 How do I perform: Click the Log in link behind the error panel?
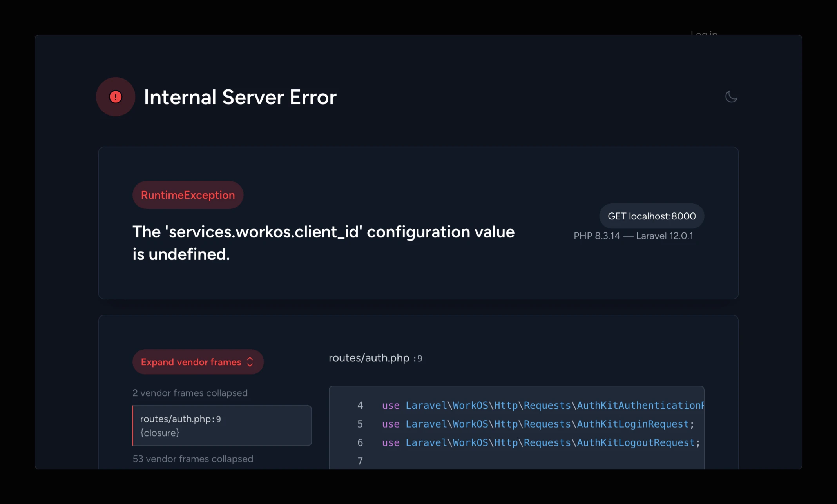pyautogui.click(x=704, y=34)
